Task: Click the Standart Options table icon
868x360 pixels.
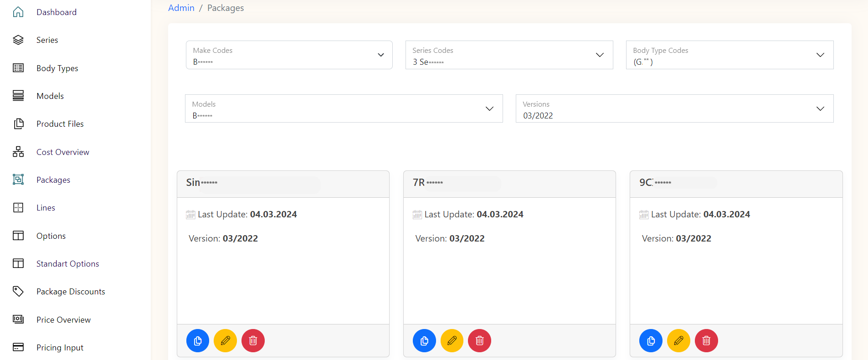Action: tap(18, 263)
